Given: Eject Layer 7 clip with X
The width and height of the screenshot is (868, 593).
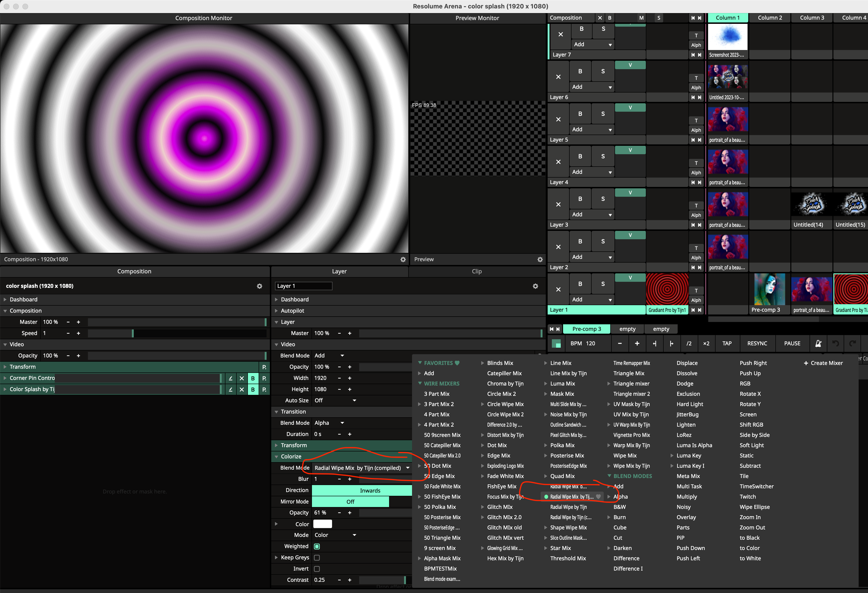Looking at the screenshot, I should click(x=560, y=34).
